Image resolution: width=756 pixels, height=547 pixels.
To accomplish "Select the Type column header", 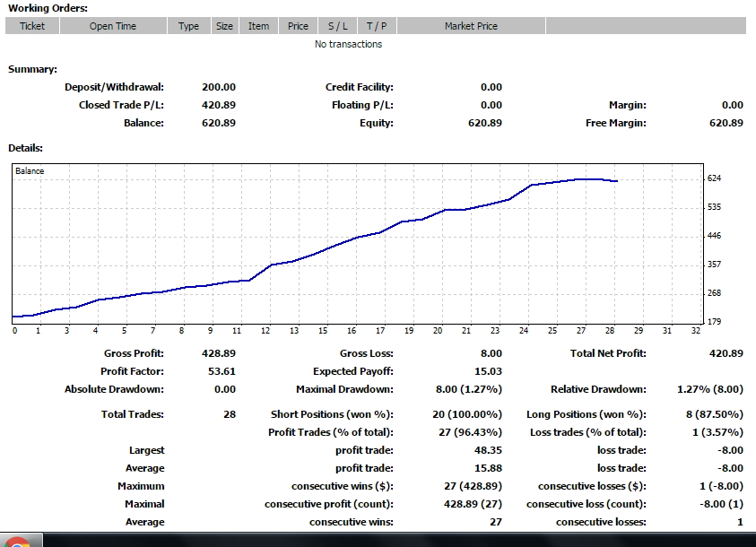I will coord(188,26).
